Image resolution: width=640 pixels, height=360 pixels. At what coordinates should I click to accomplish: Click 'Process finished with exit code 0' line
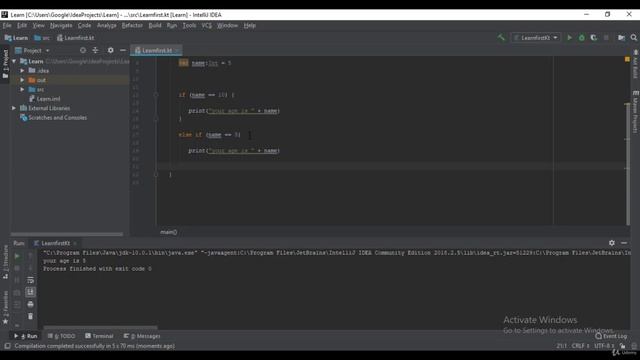(x=98, y=269)
